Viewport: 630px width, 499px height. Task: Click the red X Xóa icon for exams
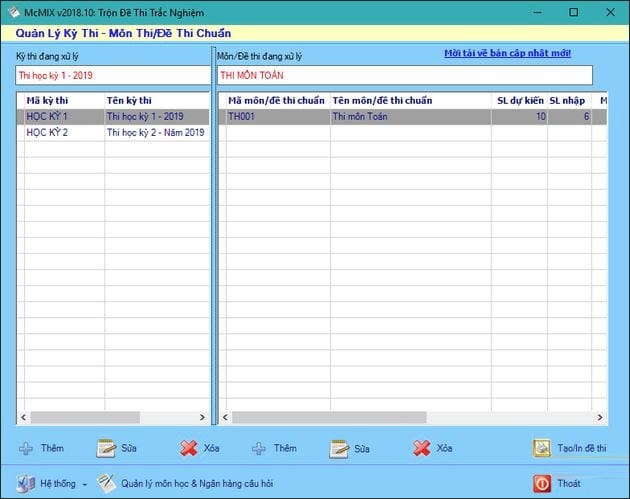(x=189, y=448)
